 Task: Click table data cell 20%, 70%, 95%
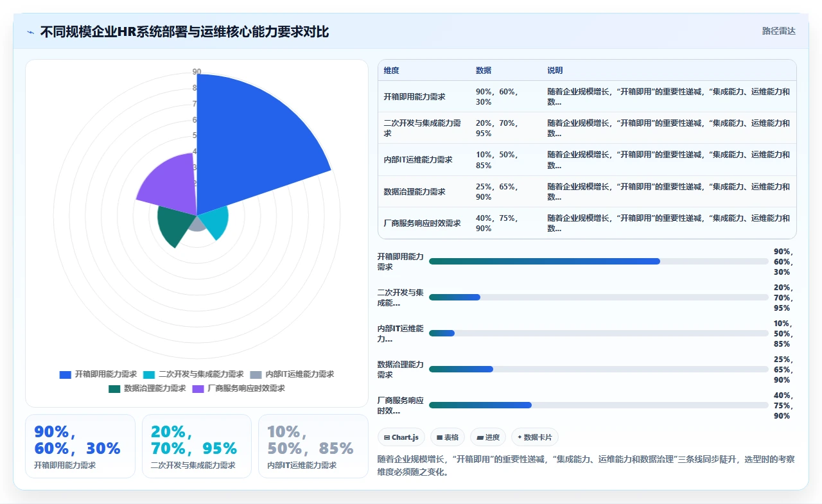506,128
